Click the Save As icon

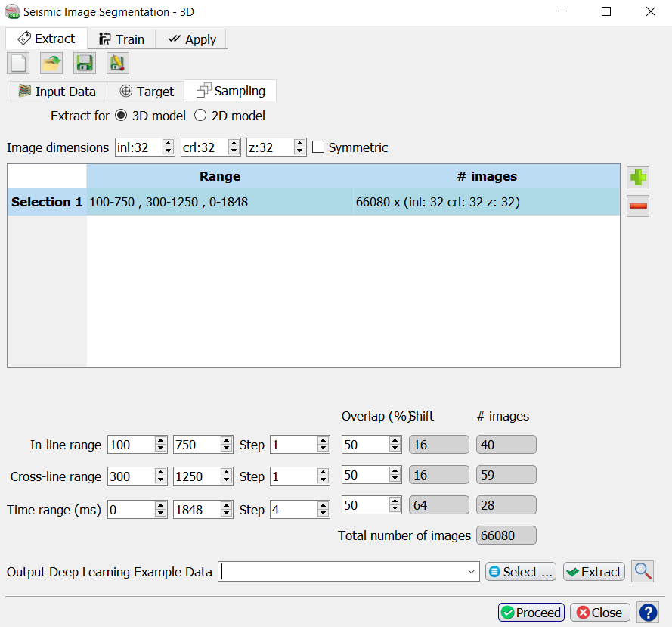tap(118, 64)
